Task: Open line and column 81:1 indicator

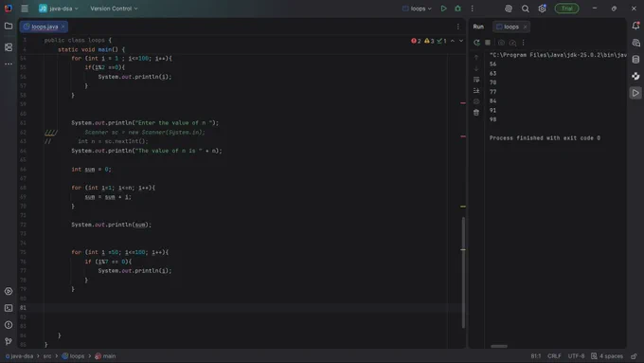Action: (x=536, y=356)
